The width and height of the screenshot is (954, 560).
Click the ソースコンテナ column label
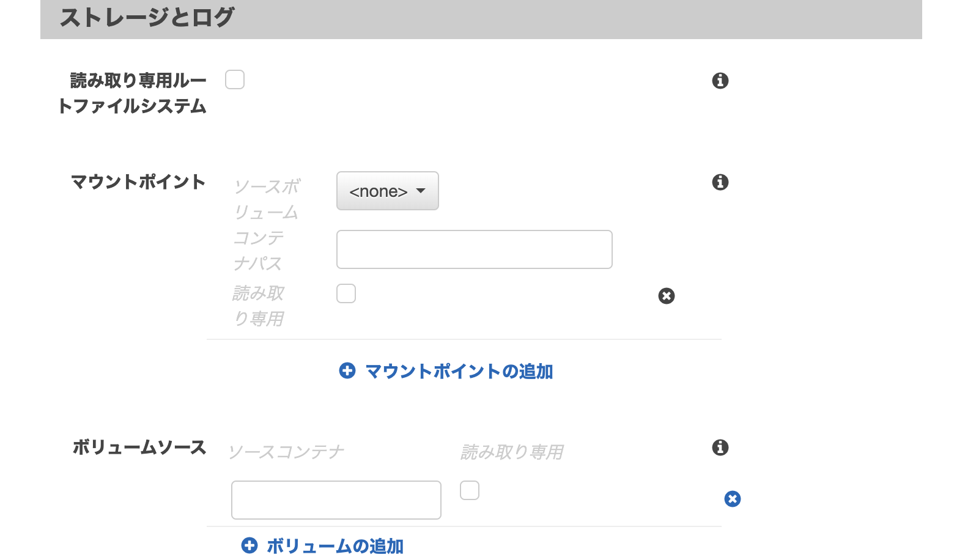coord(286,452)
